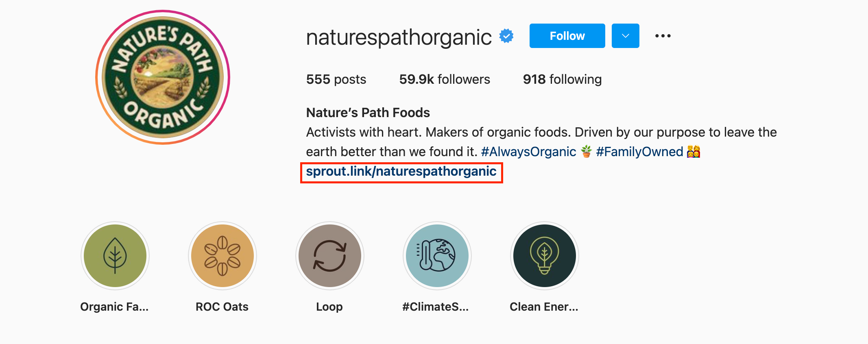Open the sprout.link/naturespathorganic link
868x344 pixels.
point(401,172)
